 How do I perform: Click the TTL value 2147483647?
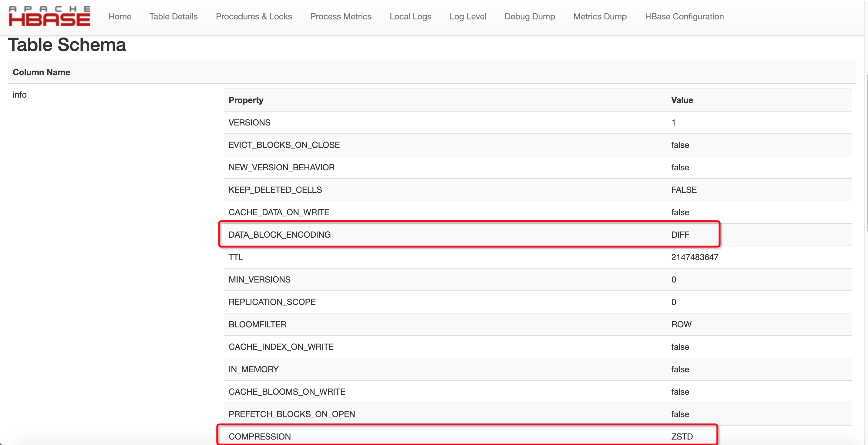pos(695,257)
